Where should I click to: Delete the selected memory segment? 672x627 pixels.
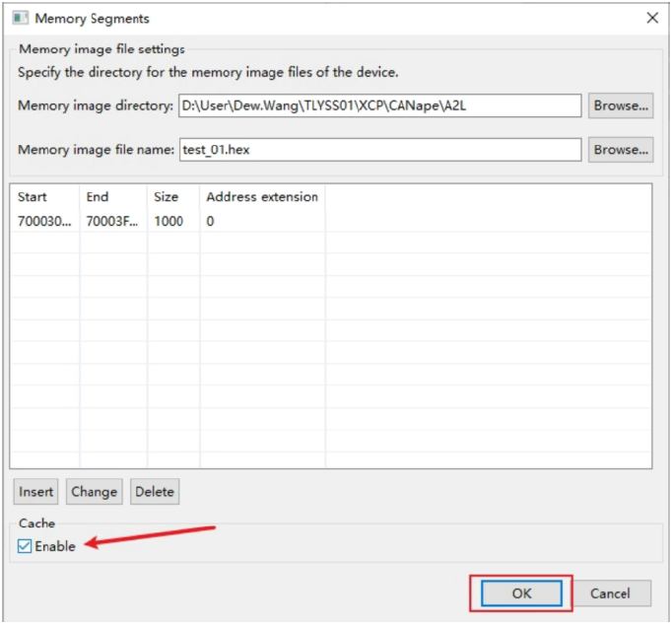pyautogui.click(x=155, y=492)
